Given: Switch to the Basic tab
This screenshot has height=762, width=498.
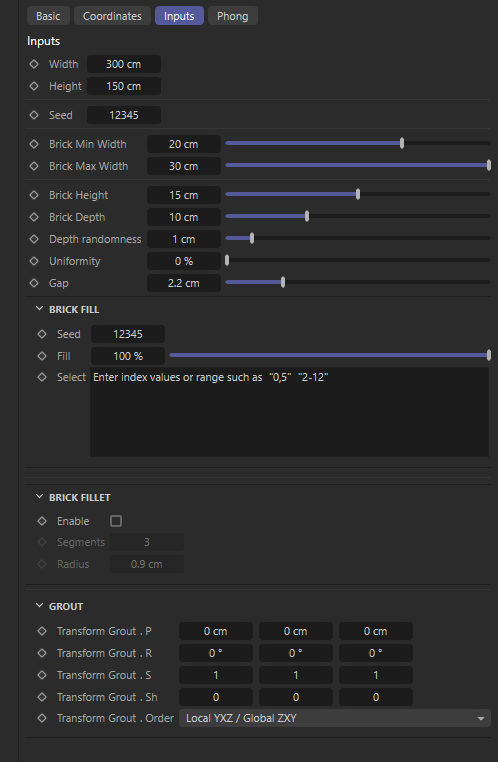Looking at the screenshot, I should click(48, 16).
